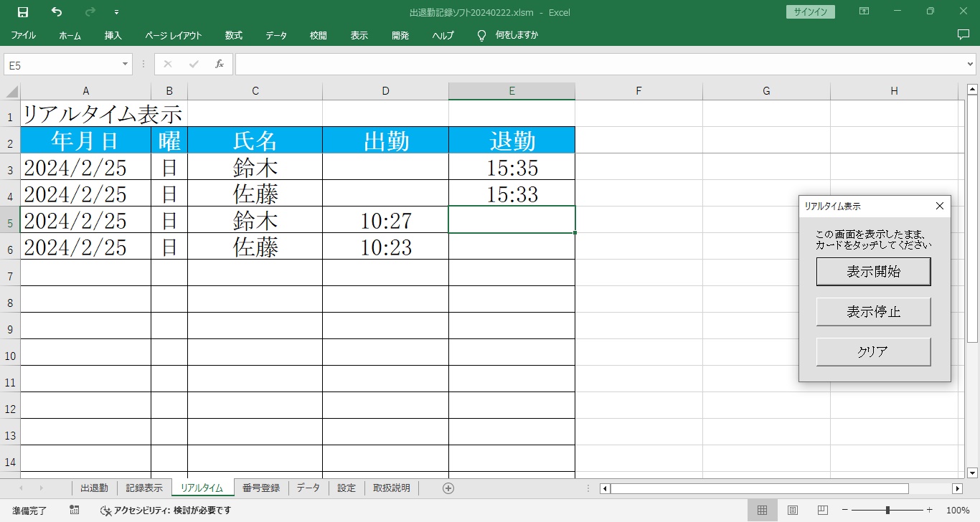Image resolution: width=980 pixels, height=522 pixels.
Task: Open Quick Access Toolbar customize arrow
Action: point(117,12)
